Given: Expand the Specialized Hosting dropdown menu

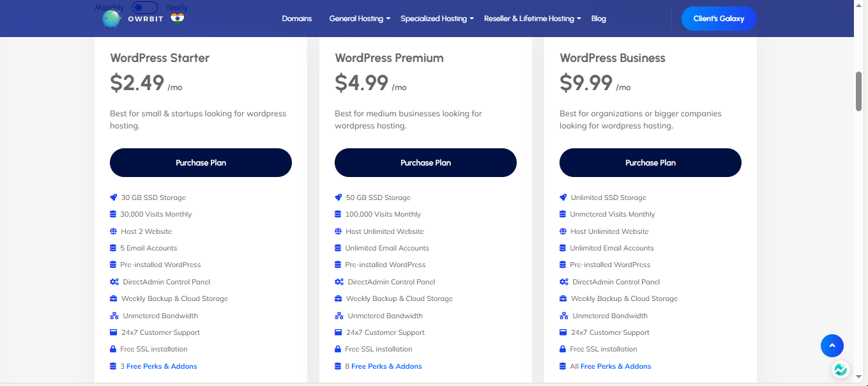Looking at the screenshot, I should [437, 19].
